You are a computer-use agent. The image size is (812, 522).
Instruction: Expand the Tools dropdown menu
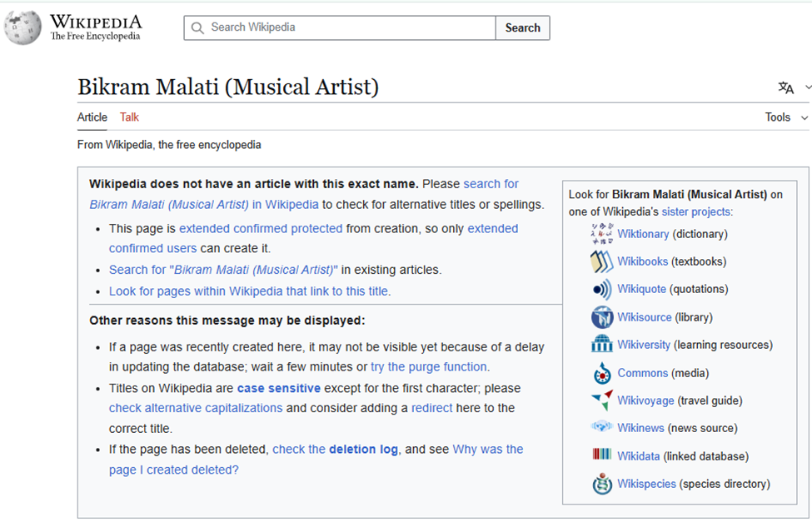pyautogui.click(x=786, y=117)
